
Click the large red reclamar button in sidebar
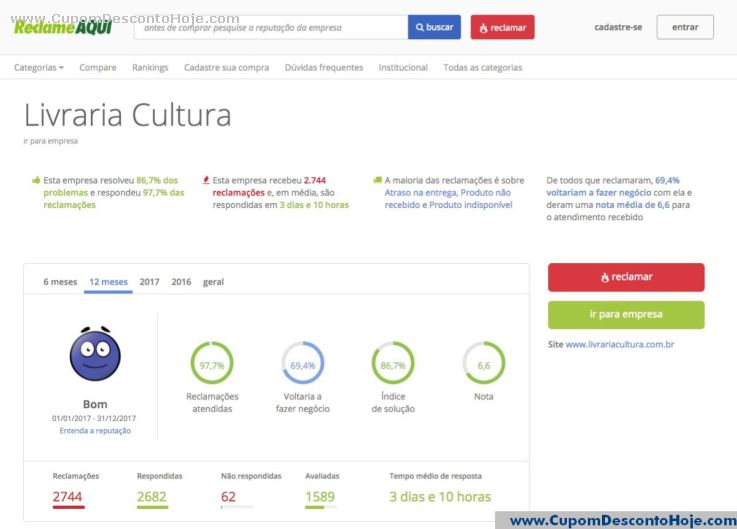click(x=626, y=277)
